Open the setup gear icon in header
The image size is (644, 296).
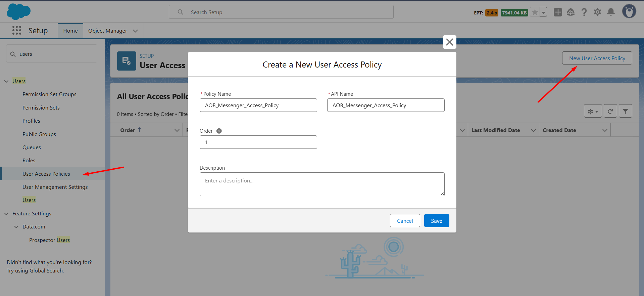tap(597, 12)
